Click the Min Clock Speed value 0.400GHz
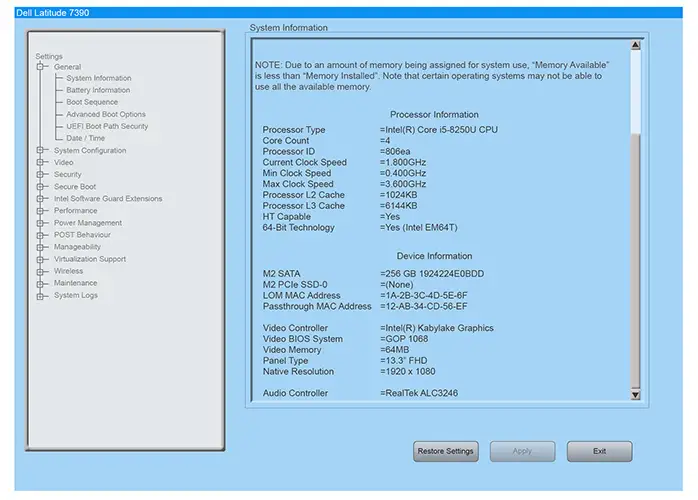 pos(403,173)
